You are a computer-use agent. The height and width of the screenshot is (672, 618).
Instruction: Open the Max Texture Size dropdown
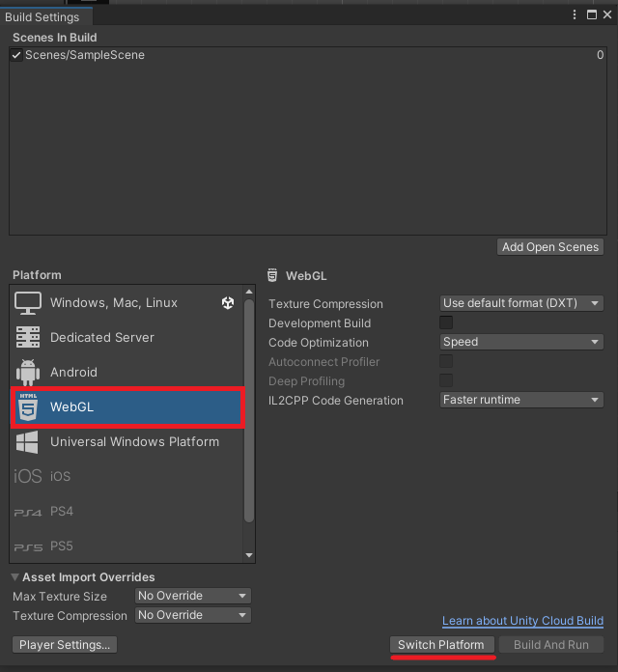[193, 596]
